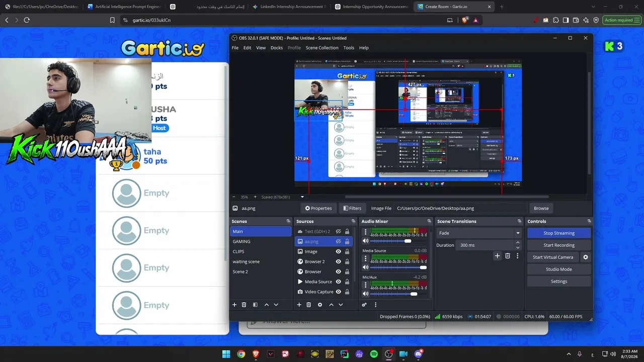The width and height of the screenshot is (644, 362).
Task: Increase transition duration with up arrow
Action: (x=518, y=243)
